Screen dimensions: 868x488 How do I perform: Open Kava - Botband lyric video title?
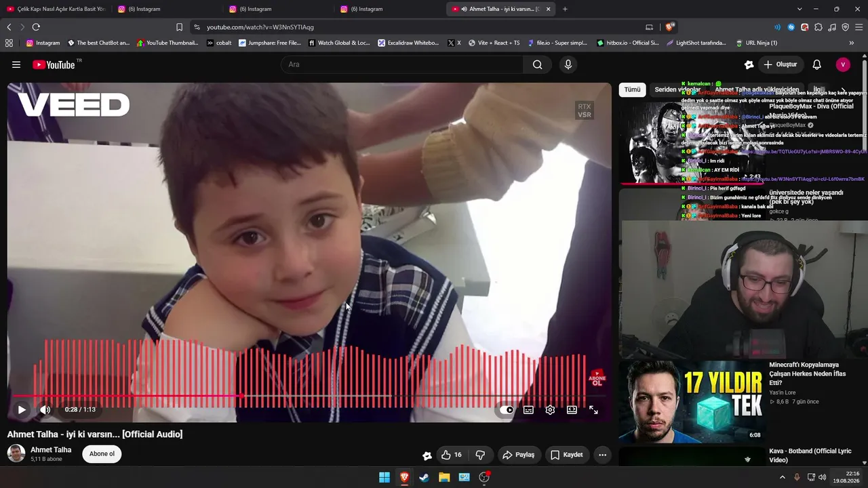[810, 455]
